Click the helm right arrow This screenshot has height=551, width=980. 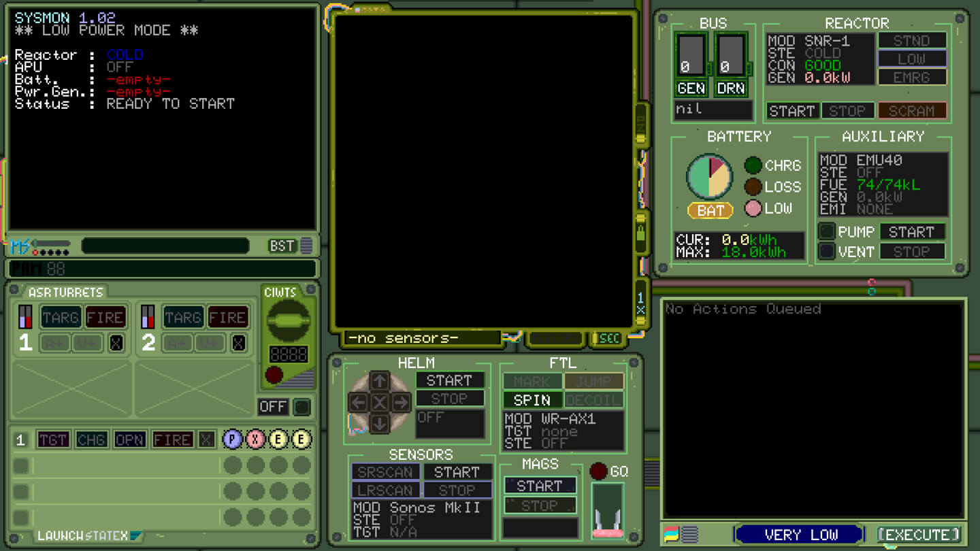[x=402, y=403]
